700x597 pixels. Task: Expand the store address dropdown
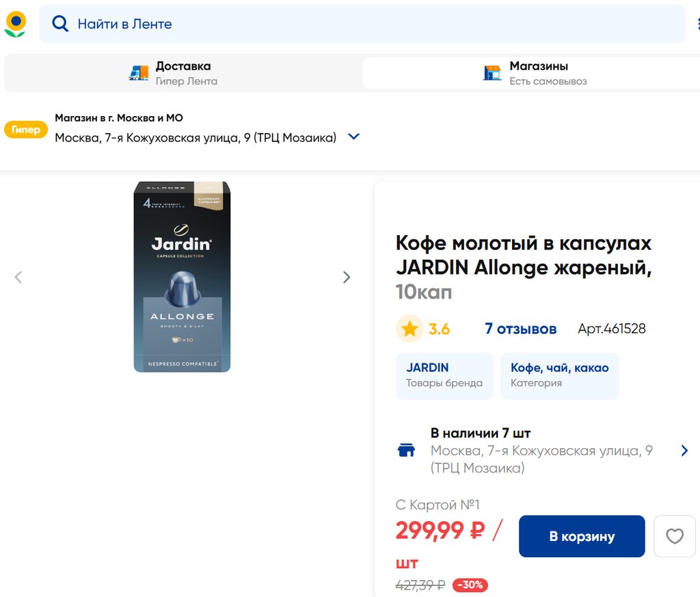pyautogui.click(x=353, y=137)
